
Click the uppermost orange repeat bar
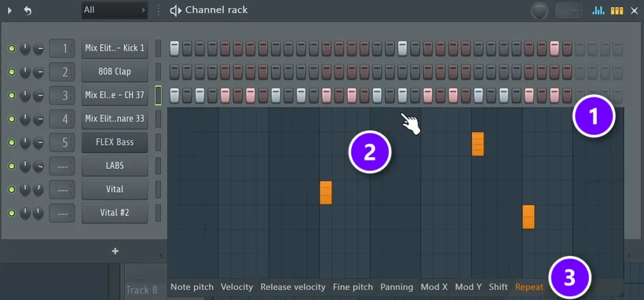tap(478, 144)
